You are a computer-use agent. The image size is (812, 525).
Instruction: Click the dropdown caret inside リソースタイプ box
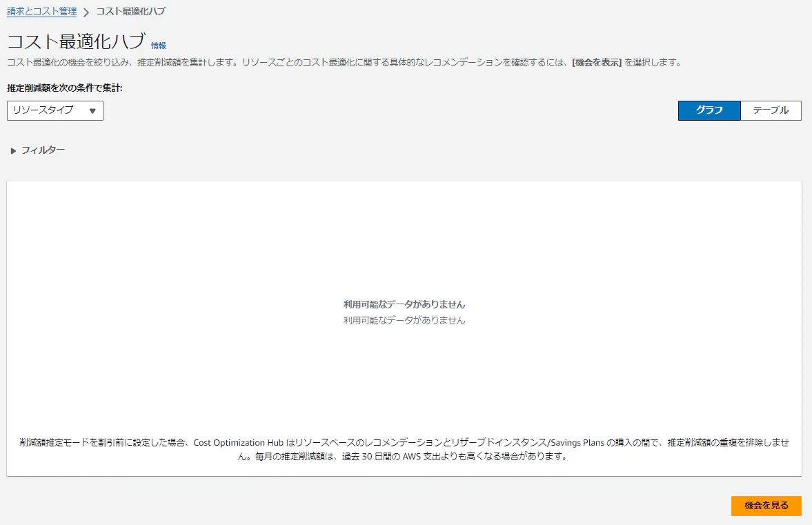click(x=94, y=110)
